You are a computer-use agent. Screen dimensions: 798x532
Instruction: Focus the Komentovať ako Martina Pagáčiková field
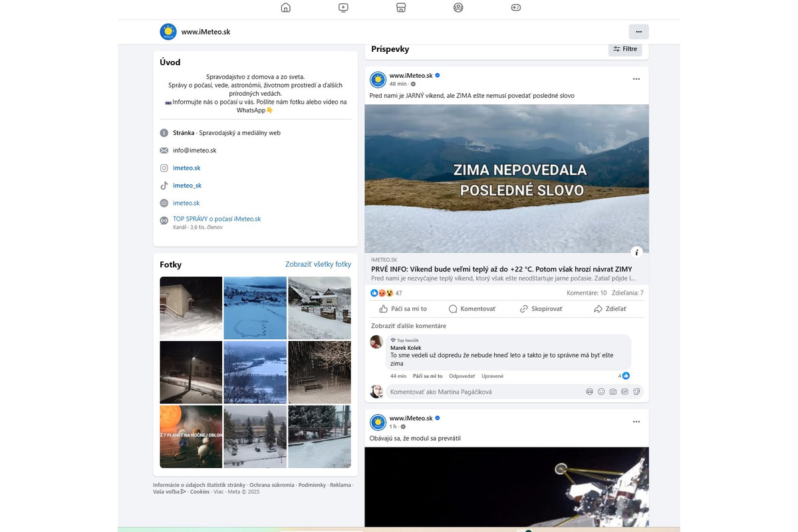[x=485, y=392]
